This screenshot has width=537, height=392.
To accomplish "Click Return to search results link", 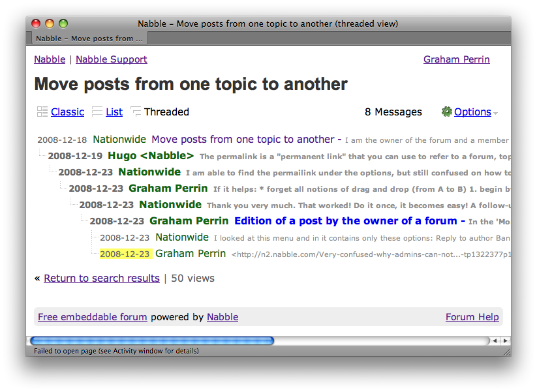I will click(101, 279).
